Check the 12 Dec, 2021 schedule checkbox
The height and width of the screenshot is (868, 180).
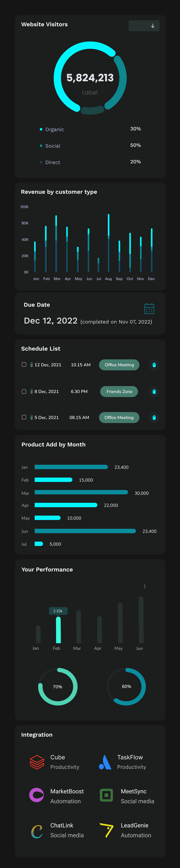coord(24,365)
